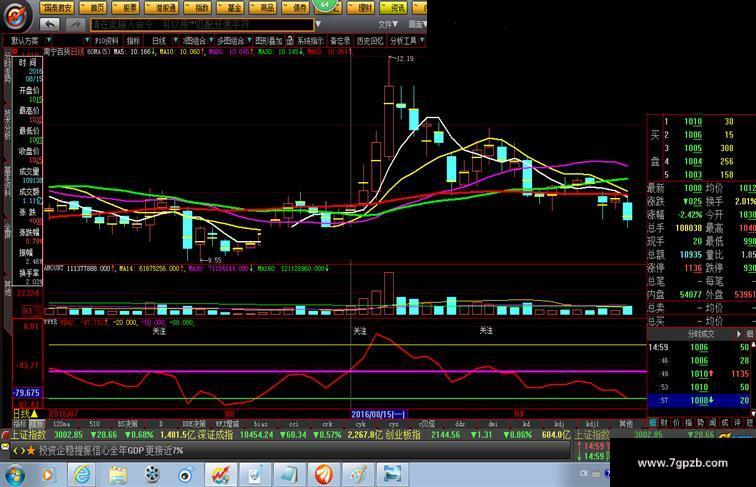
Task: Click the orange round app taskbar icon
Action: pyautogui.click(x=324, y=475)
